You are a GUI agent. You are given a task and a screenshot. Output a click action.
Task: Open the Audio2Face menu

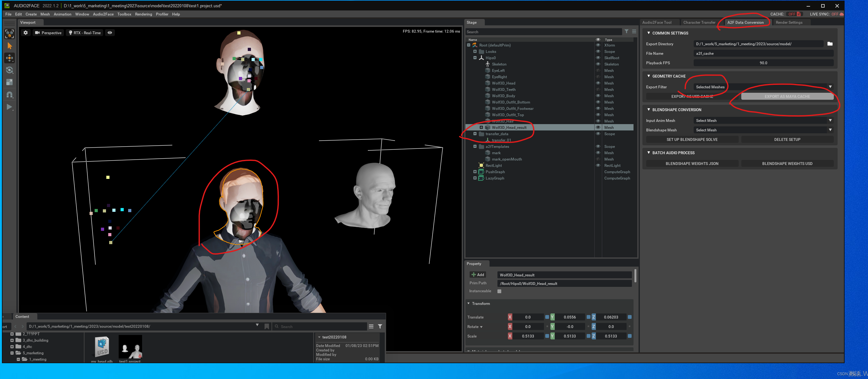103,14
